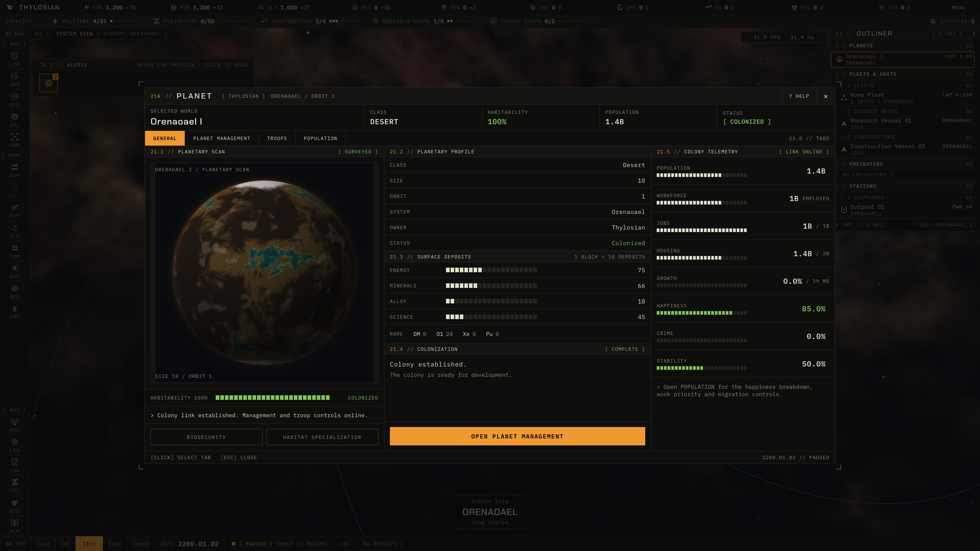This screenshot has height=551, width=980.
Task: Collapse the SCIENCE SHIPS subgroup
Action: [845, 111]
